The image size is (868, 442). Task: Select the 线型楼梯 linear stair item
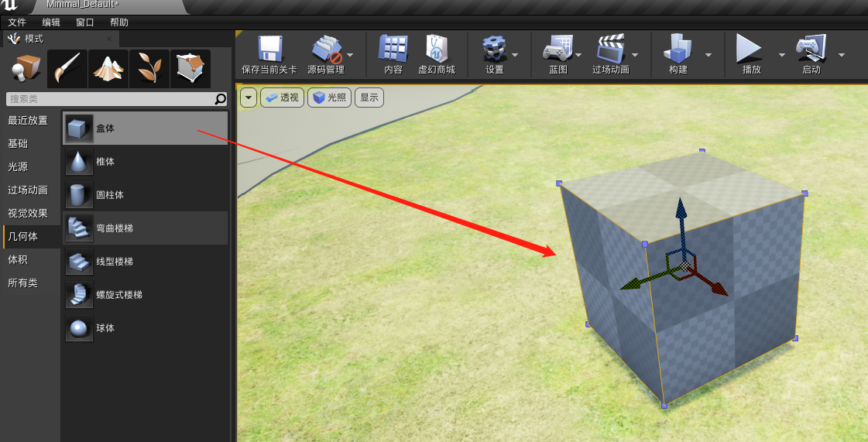pos(146,261)
